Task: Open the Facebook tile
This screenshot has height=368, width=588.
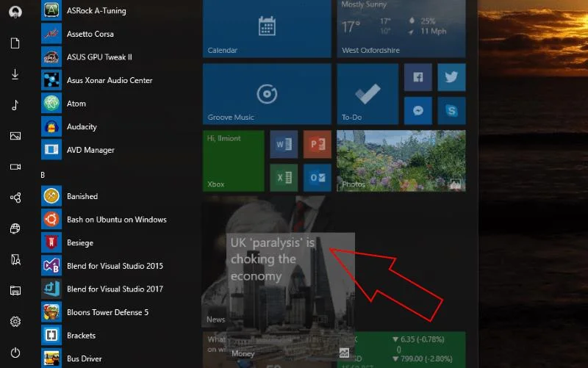Action: (x=418, y=77)
